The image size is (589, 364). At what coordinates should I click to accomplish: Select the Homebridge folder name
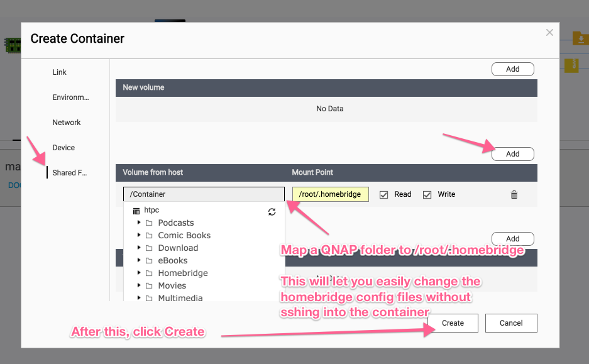183,273
